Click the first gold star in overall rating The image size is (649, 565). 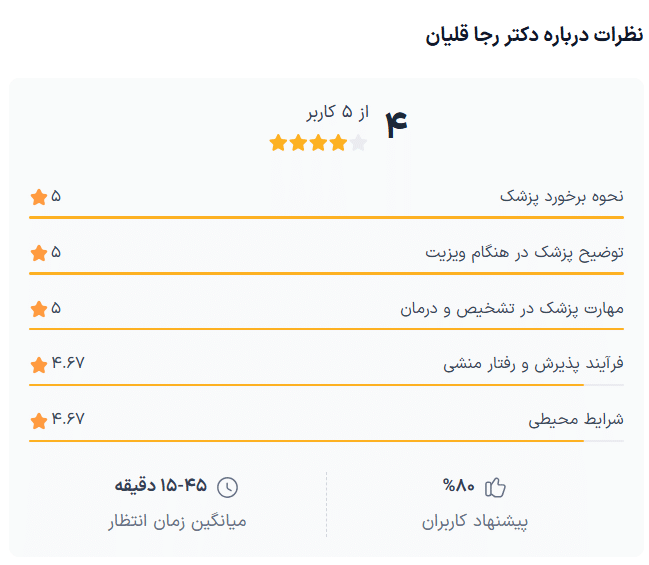click(279, 143)
